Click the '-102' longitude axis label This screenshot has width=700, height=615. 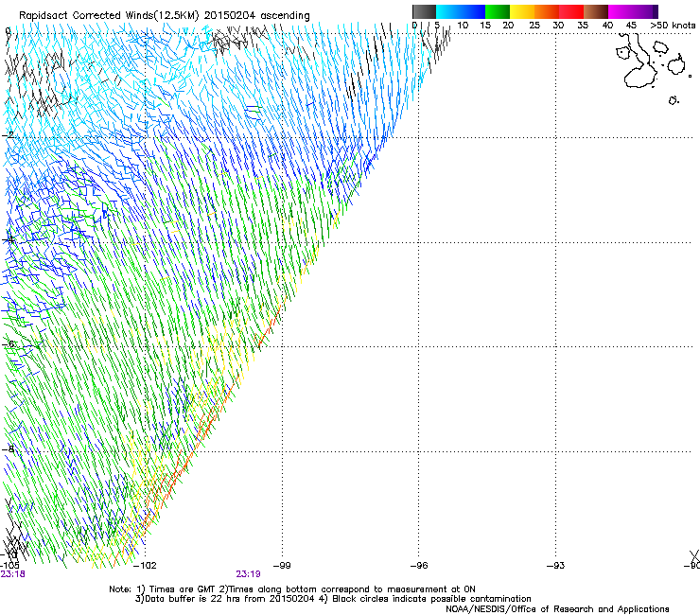click(x=145, y=566)
